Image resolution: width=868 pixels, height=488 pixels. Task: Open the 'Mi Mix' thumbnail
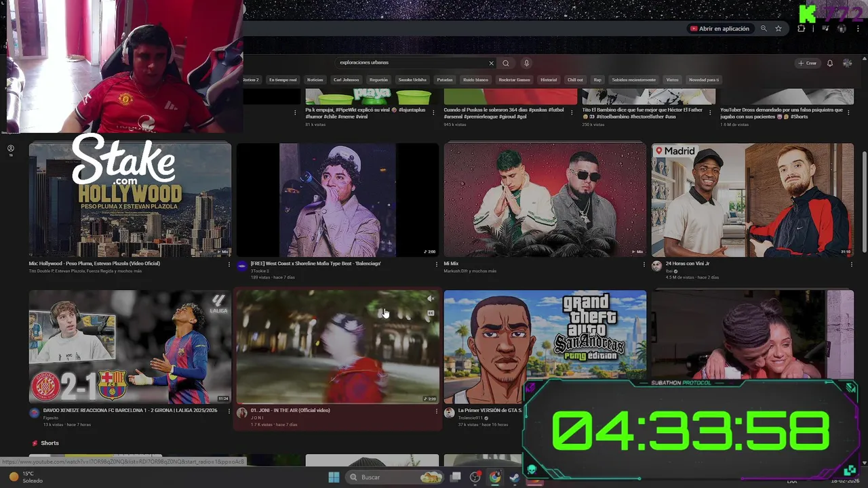(x=545, y=200)
